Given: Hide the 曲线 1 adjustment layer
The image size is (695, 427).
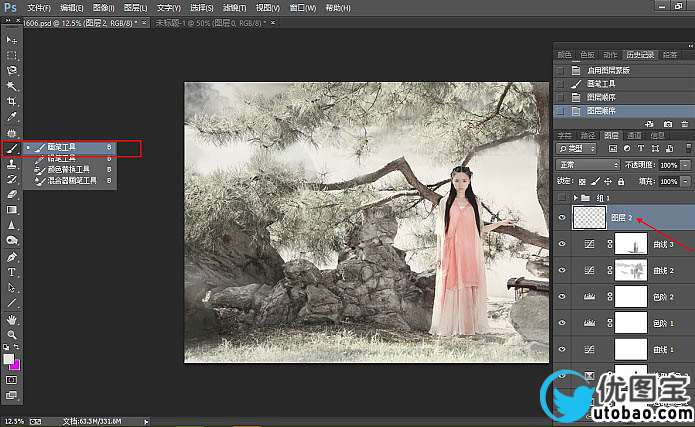Looking at the screenshot, I should coord(562,349).
